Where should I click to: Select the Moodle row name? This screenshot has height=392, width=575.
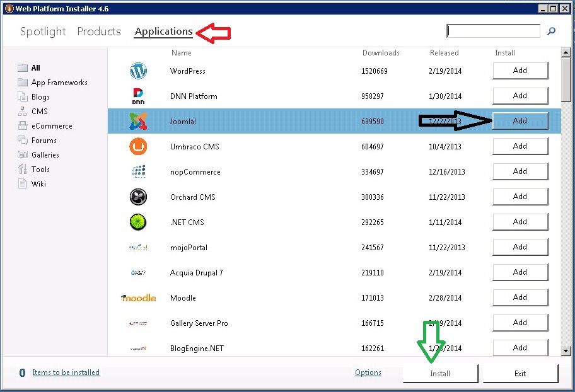pyautogui.click(x=183, y=298)
